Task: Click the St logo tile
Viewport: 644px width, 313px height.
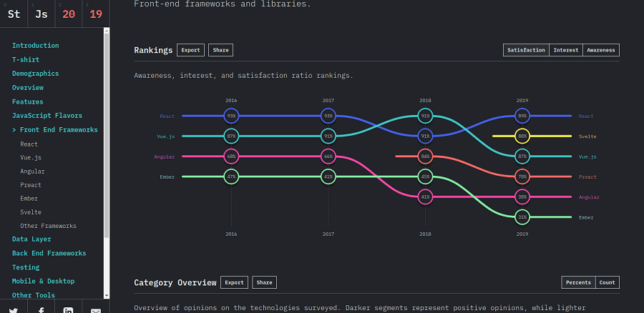Action: pyautogui.click(x=14, y=14)
